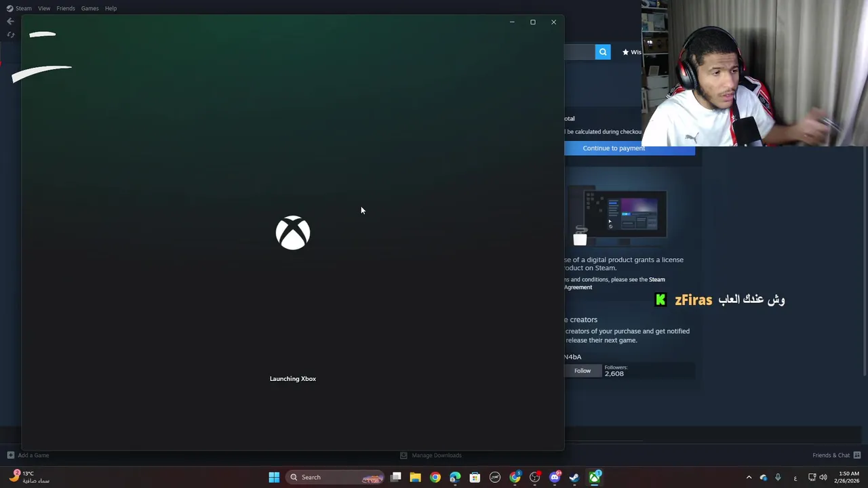Image resolution: width=868 pixels, height=488 pixels.
Task: Open Microsoft Edge from the taskbar
Action: click(x=455, y=477)
